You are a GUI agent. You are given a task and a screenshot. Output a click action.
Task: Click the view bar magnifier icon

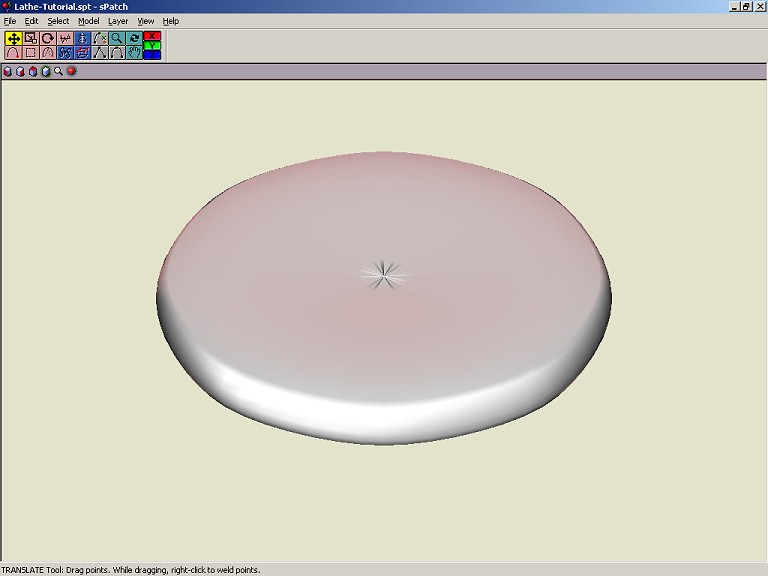pos(58,72)
